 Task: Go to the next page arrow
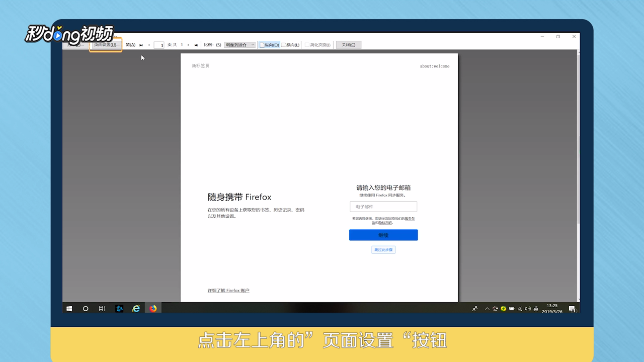click(x=189, y=45)
